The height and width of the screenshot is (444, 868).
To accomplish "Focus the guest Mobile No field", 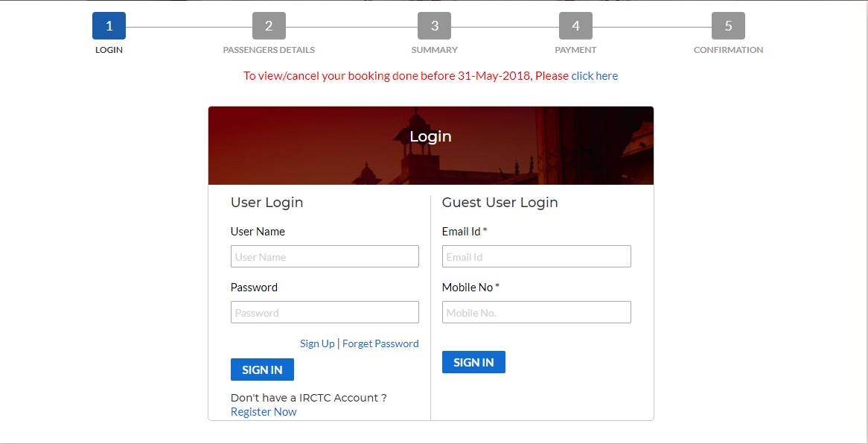I will click(536, 313).
